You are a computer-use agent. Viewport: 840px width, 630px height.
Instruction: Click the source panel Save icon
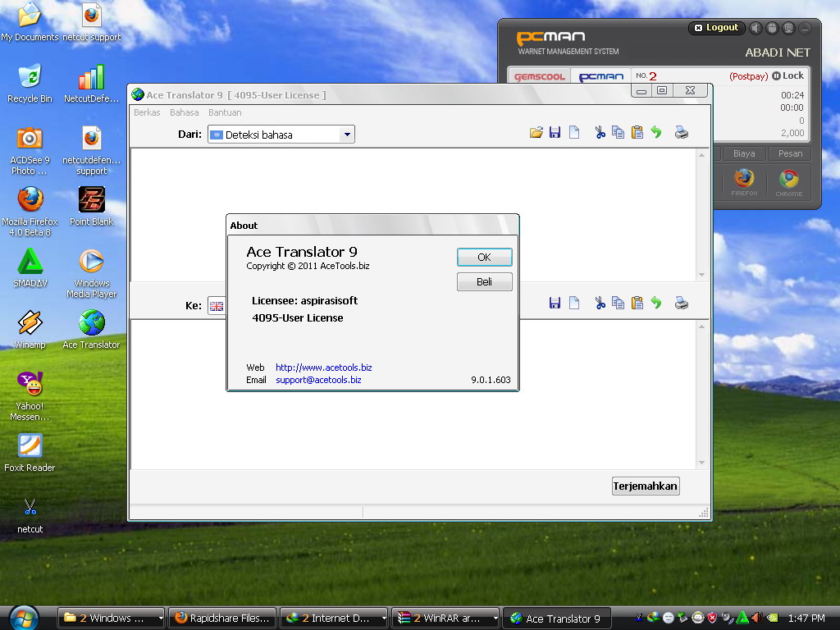555,132
